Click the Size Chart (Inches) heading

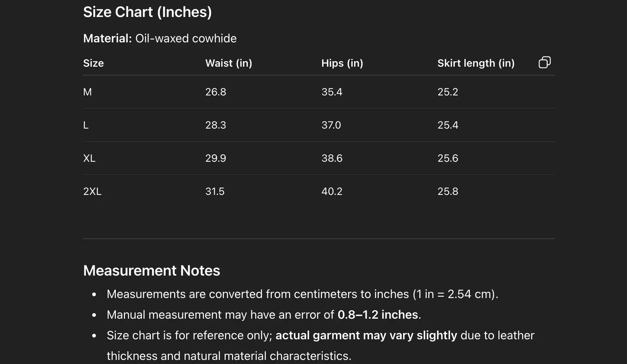(x=148, y=12)
